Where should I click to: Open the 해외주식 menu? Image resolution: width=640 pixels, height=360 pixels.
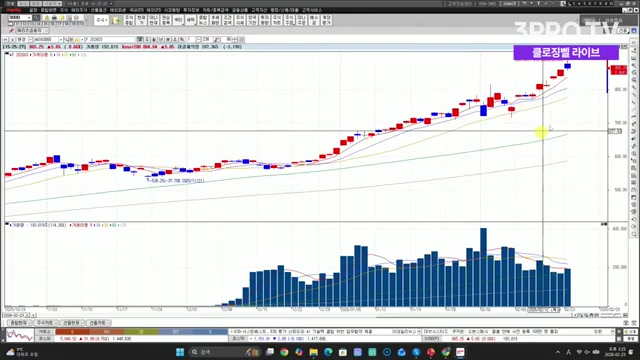click(79, 10)
